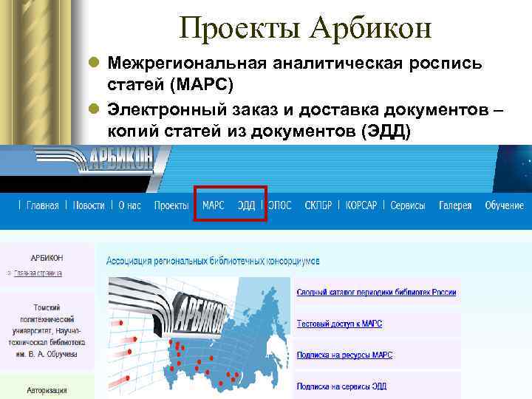
Task: Open Сводный каталог периодики библиотек России link
Action: [x=376, y=292]
